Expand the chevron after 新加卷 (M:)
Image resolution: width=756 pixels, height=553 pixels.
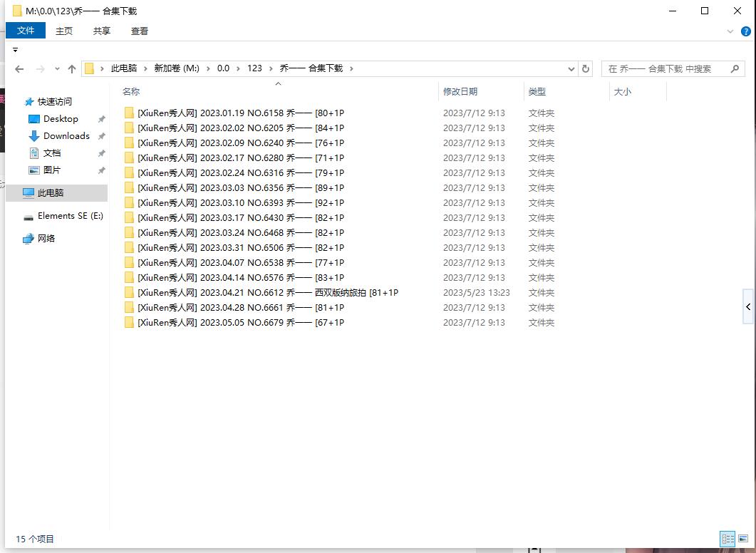pyautogui.click(x=208, y=68)
